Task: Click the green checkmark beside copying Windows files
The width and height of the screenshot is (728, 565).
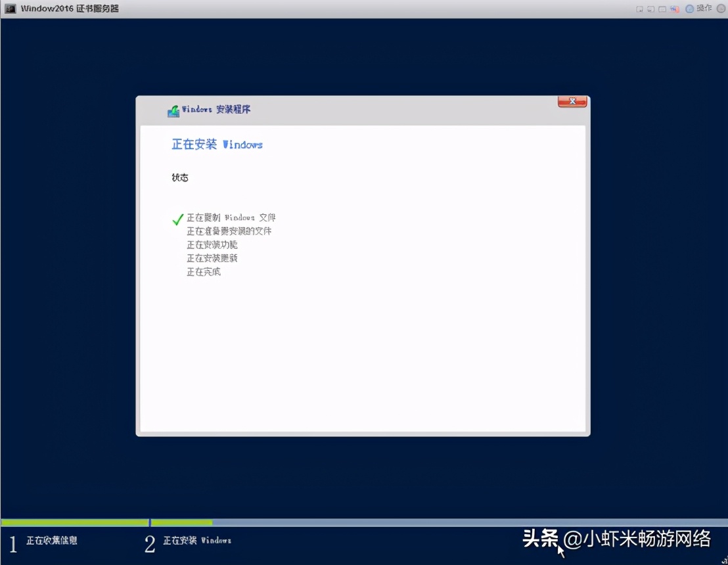Action: 178,219
